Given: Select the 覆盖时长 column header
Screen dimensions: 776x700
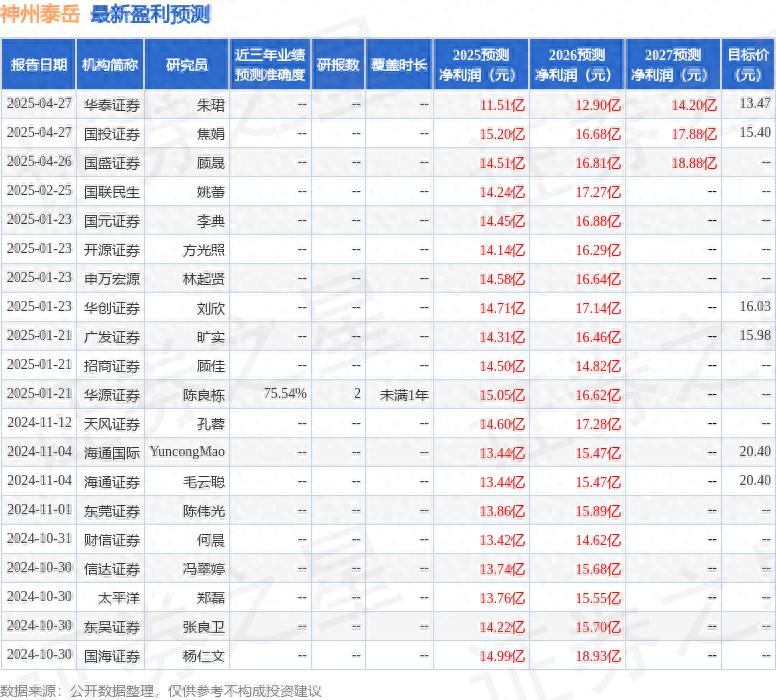Looking at the screenshot, I should click(x=399, y=64).
